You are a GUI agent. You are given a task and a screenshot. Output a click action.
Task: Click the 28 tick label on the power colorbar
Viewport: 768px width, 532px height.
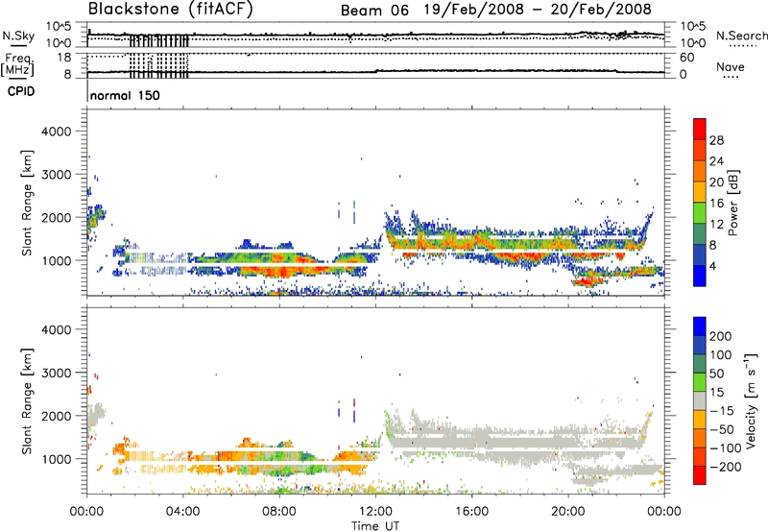click(716, 140)
